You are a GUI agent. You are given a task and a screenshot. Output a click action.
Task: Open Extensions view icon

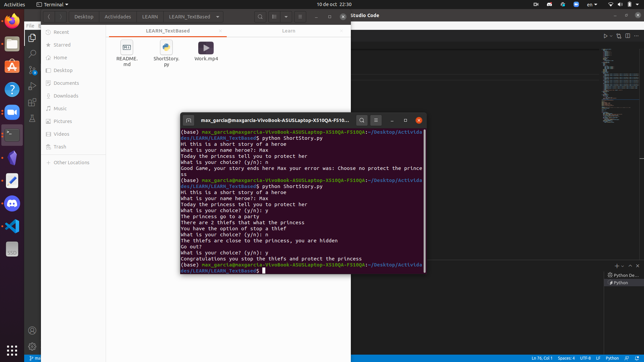[x=32, y=102]
